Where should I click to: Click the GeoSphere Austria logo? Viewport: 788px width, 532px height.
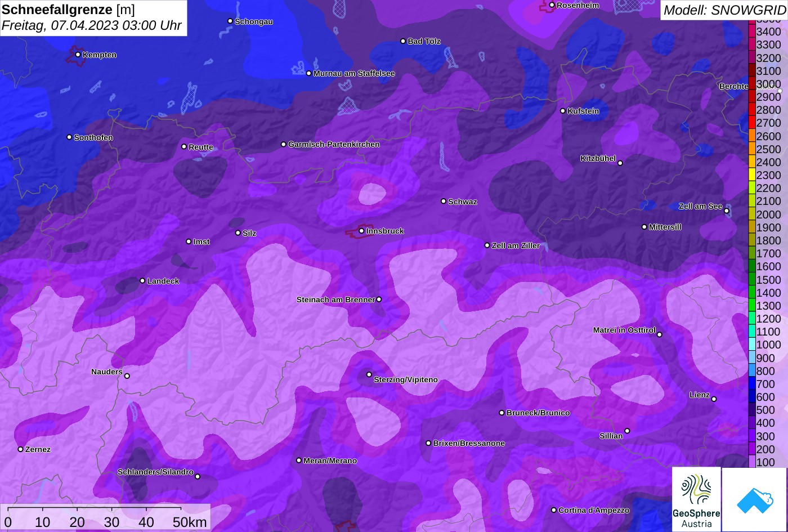[x=696, y=499]
